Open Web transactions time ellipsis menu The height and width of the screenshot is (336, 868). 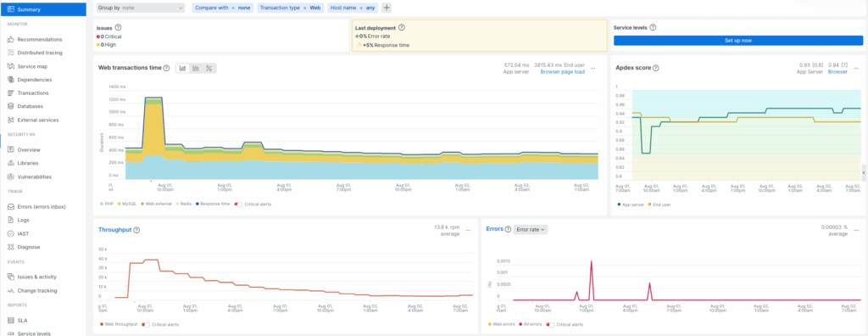coord(593,68)
